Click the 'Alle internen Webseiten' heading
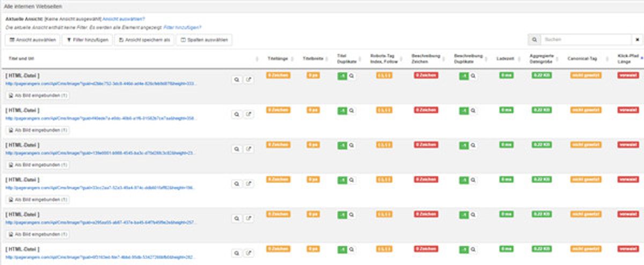Image resolution: width=644 pixels, height=265 pixels. (32, 7)
